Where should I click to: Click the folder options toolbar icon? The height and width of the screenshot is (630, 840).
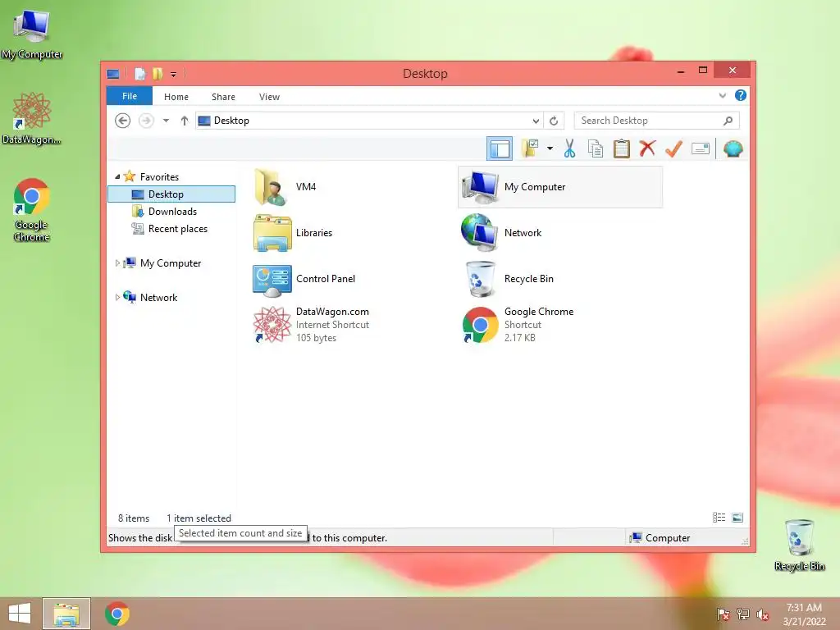click(530, 148)
